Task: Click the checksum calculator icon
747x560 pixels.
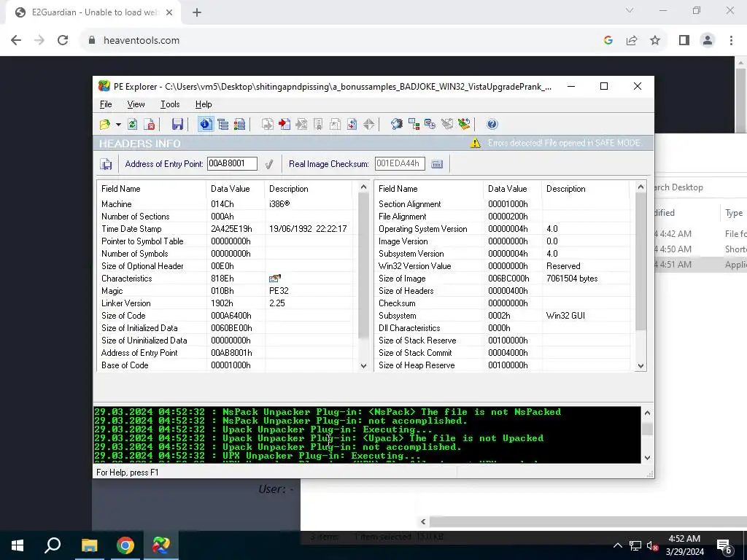Action: (x=437, y=164)
